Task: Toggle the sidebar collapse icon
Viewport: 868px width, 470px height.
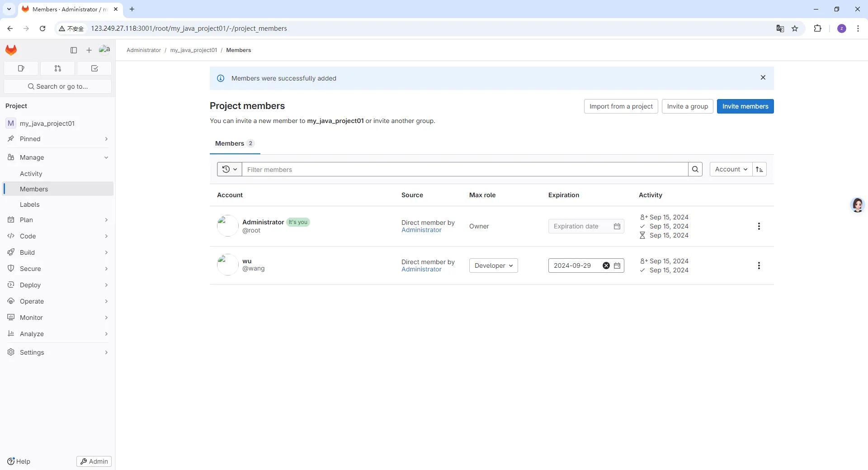Action: (x=74, y=50)
